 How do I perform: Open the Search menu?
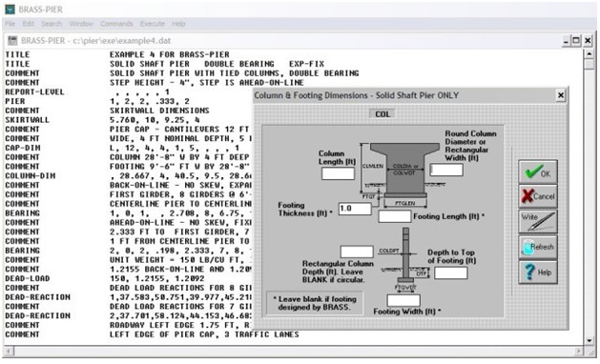52,24
